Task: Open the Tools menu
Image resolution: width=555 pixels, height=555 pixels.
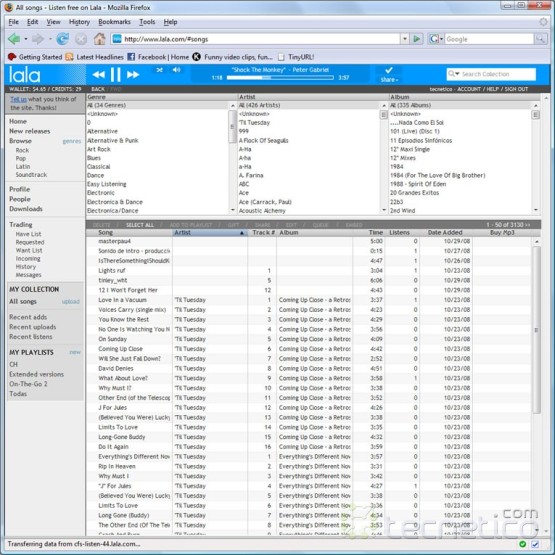Action: tap(147, 22)
